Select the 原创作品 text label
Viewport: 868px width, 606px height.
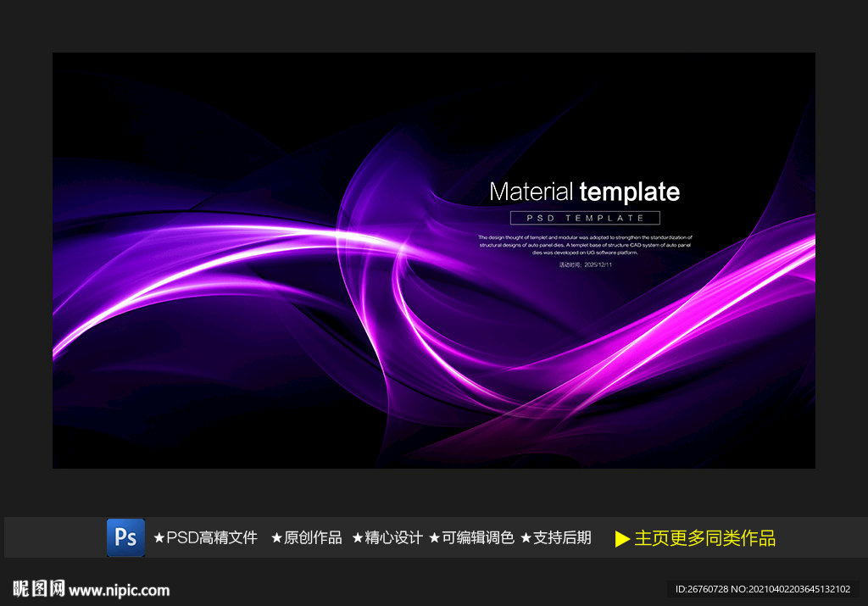tap(313, 538)
